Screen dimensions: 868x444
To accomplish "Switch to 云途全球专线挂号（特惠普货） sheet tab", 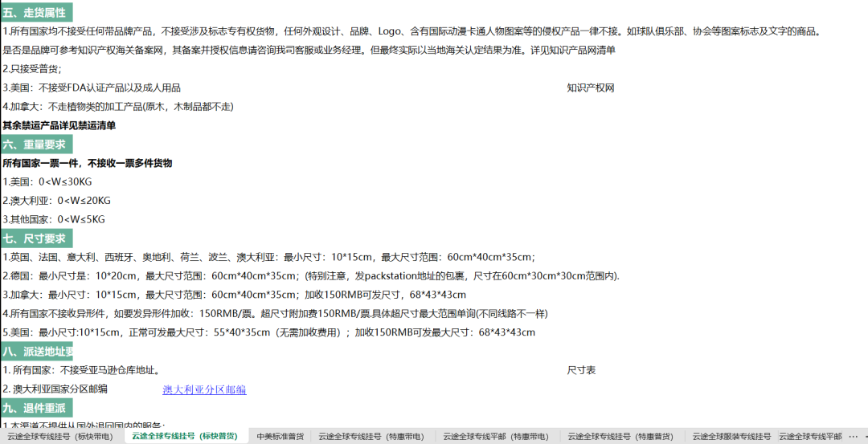I will (620, 436).
